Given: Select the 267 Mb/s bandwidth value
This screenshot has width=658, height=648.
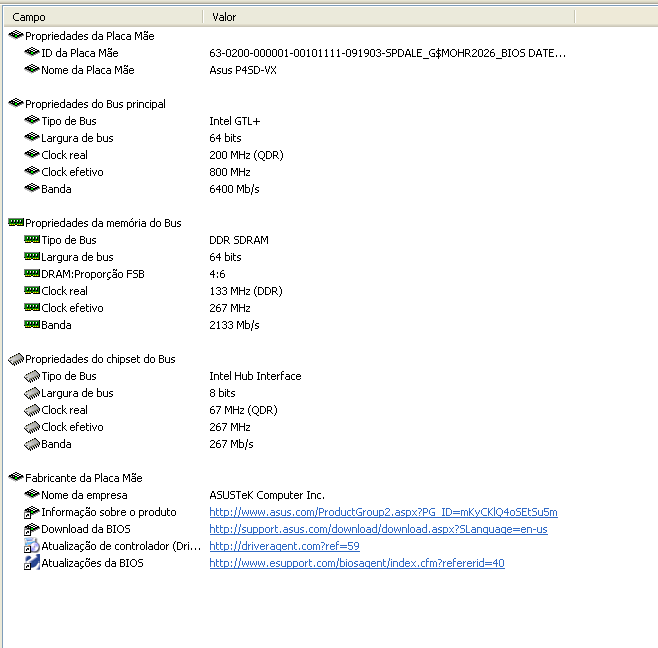Looking at the screenshot, I should pyautogui.click(x=231, y=444).
